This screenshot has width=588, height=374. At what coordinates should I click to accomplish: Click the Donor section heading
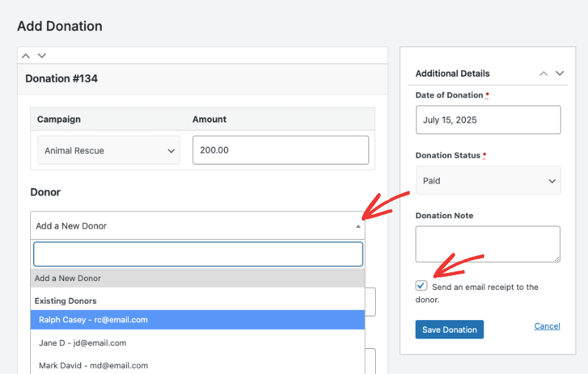tap(46, 193)
